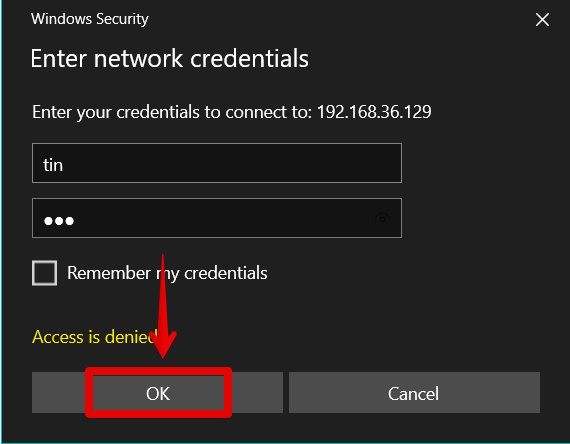Image resolution: width=570 pixels, height=444 pixels.
Task: Reveal password with the eye icon
Action: pyautogui.click(x=382, y=219)
